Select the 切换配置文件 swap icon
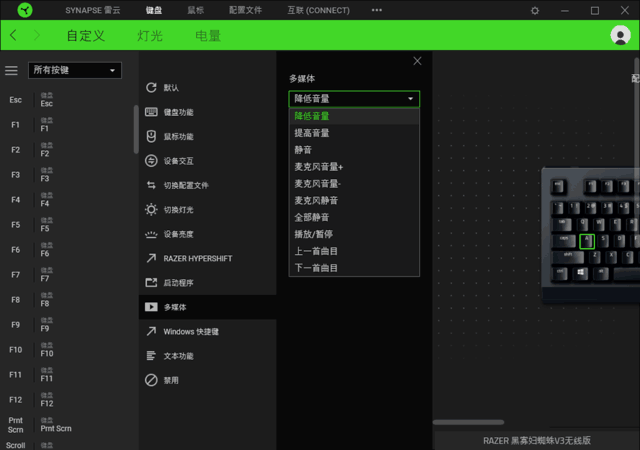The image size is (640, 450). pos(151,185)
